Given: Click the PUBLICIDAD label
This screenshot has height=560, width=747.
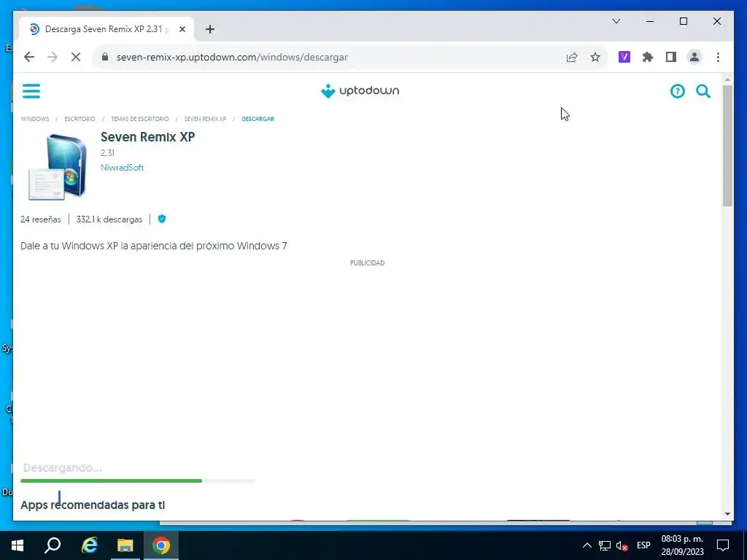Looking at the screenshot, I should 368,262.
